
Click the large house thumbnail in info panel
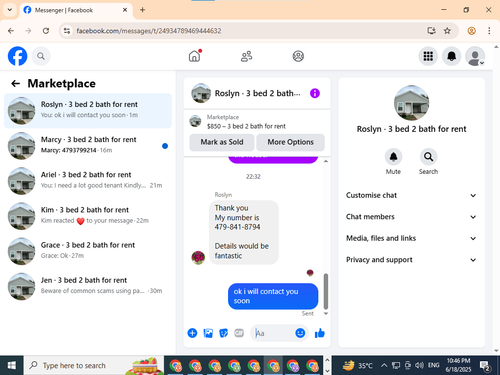(x=411, y=103)
